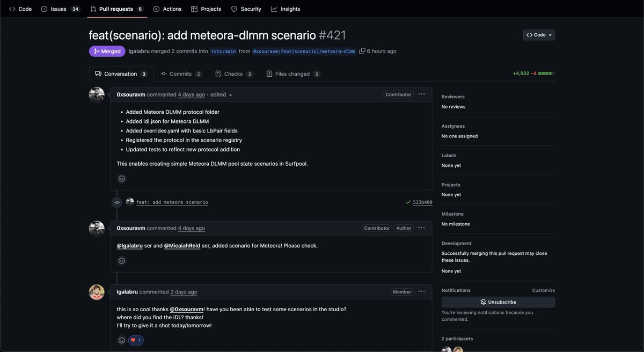The image size is (644, 352).
Task: Click Customize notifications link
Action: [543, 290]
